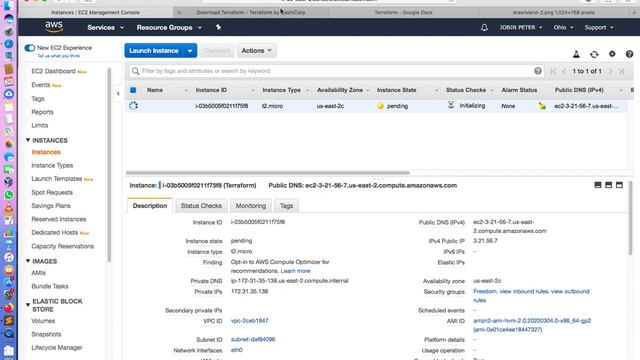Viewport: 640px width, 360px height.
Task: Open the notifications bell icon
Action: point(484,27)
